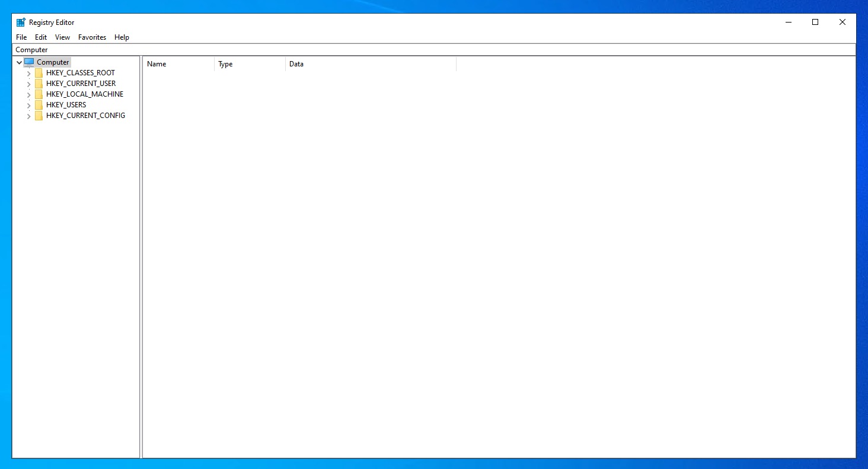Click the Computer monitor icon in tree
Screen dimensions: 868x469
[29, 62]
